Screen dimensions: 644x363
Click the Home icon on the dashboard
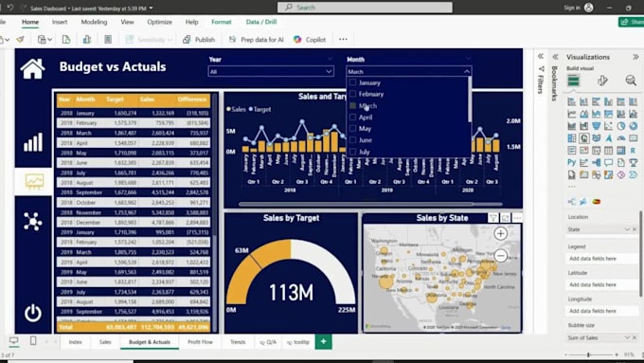coord(32,68)
